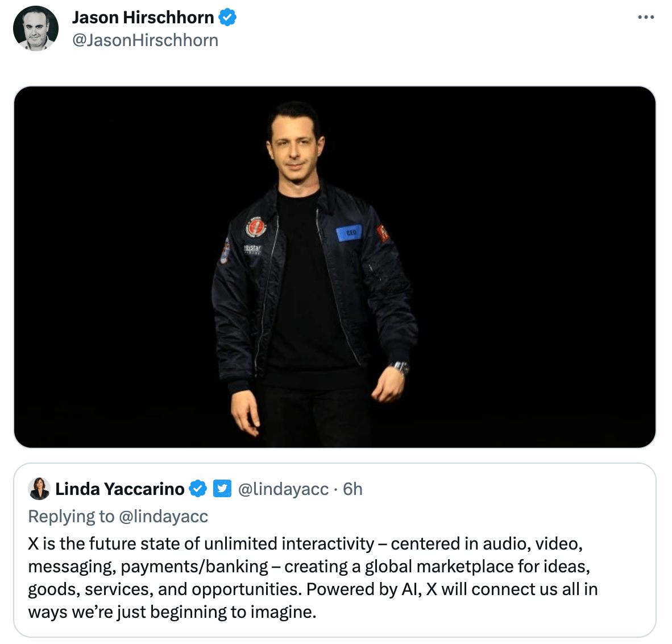Open the @JasonHirschhorn handle link
The image size is (672, 644).
(x=145, y=40)
